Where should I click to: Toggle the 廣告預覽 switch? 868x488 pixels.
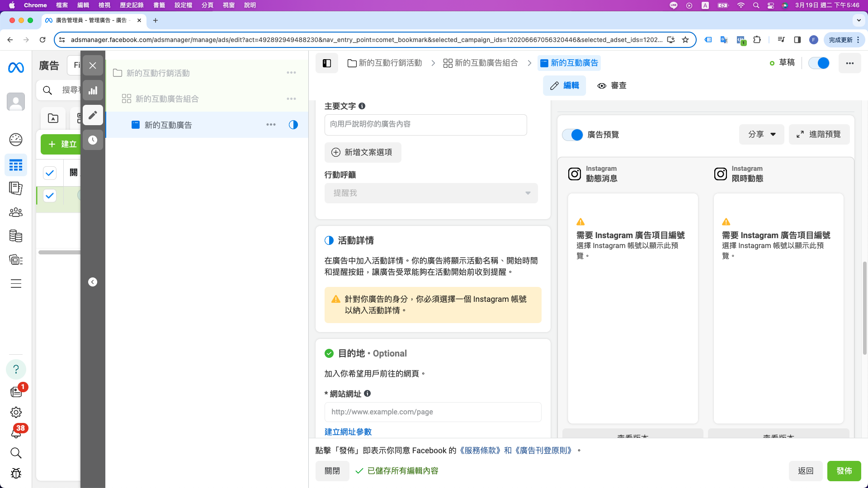click(x=572, y=135)
